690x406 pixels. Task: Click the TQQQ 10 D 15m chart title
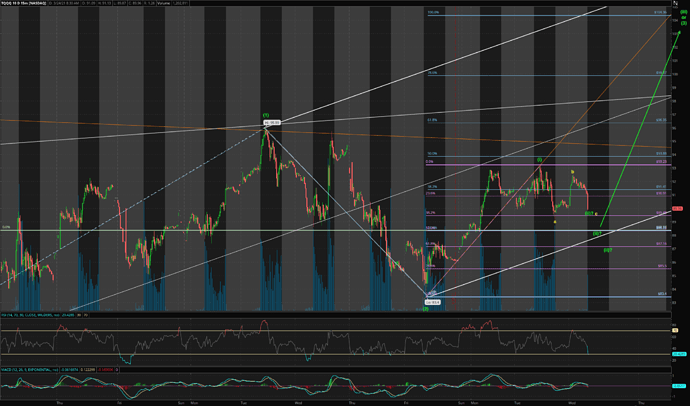click(x=23, y=3)
